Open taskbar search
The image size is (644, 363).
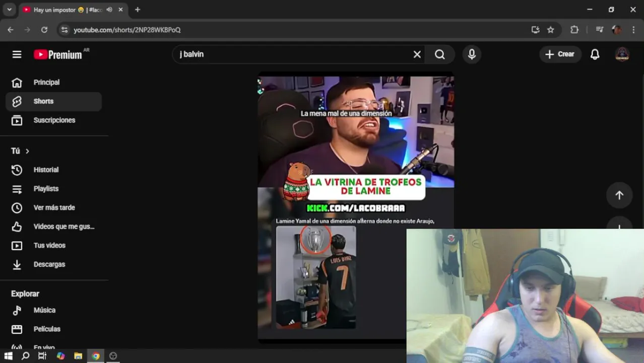click(25, 356)
